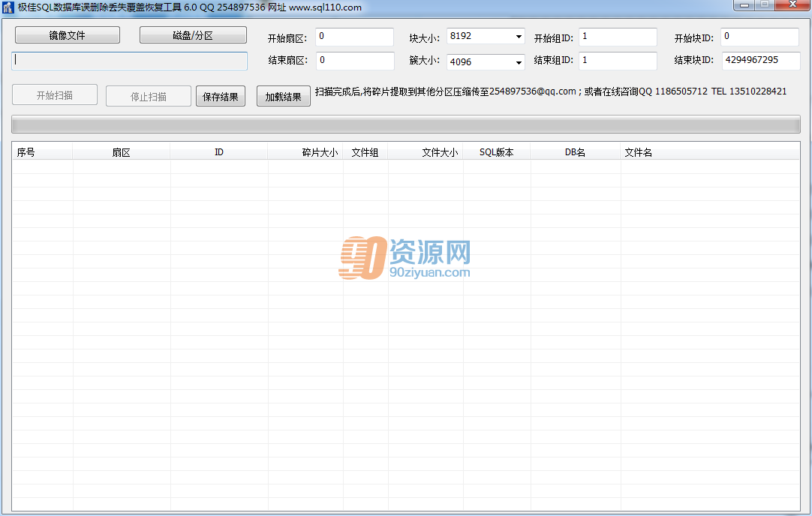This screenshot has width=812, height=516.
Task: Sort by the 文件大小 column header
Action: 426,152
